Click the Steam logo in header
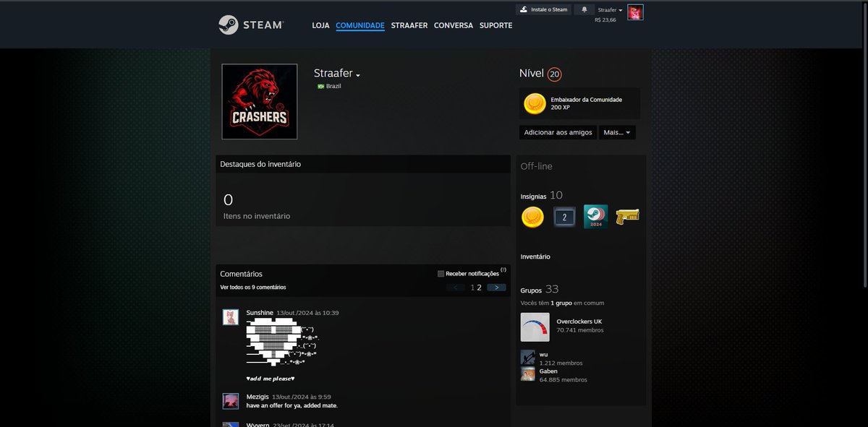 pyautogui.click(x=251, y=25)
